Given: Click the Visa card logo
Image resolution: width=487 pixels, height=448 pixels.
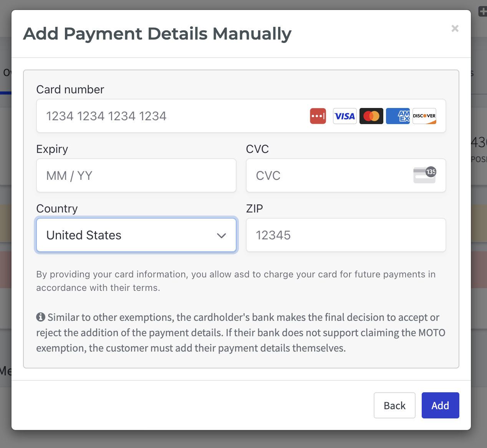Looking at the screenshot, I should click(x=345, y=116).
